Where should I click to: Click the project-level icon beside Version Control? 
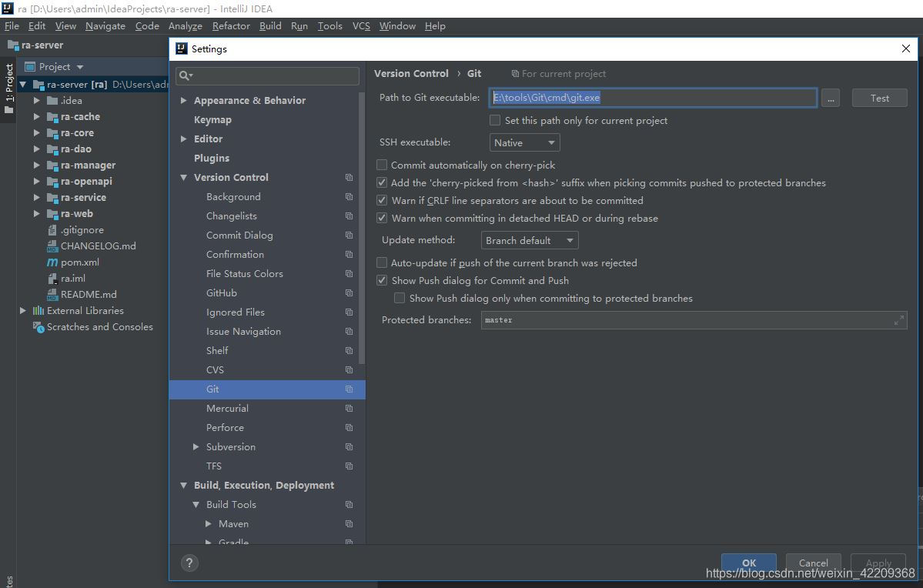(349, 177)
